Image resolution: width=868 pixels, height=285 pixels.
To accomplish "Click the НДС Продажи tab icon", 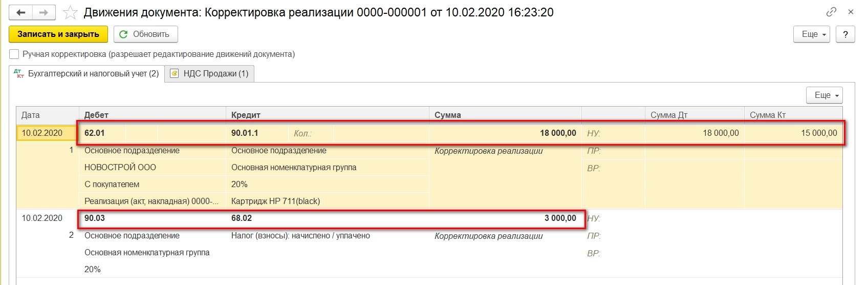I will 175,74.
